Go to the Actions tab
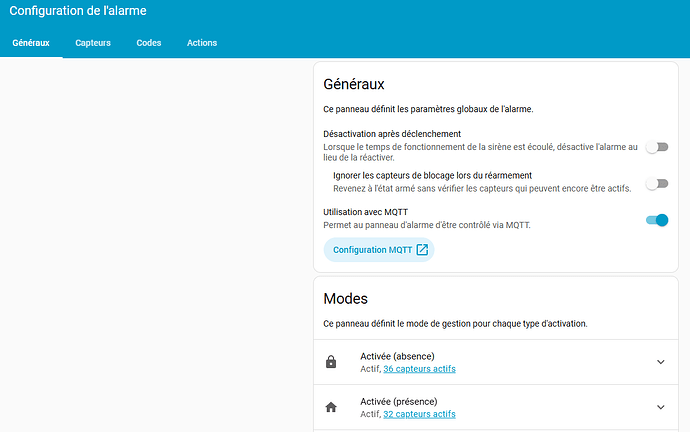The height and width of the screenshot is (432, 690). point(202,43)
